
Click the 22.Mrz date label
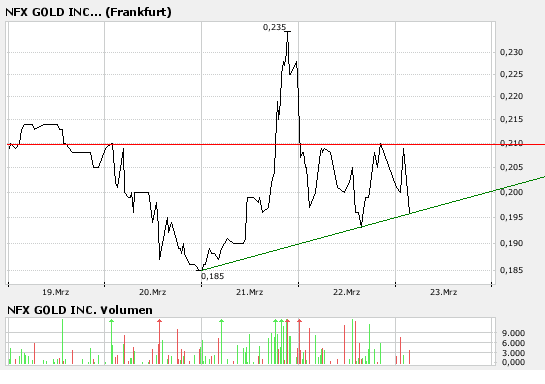click(347, 292)
